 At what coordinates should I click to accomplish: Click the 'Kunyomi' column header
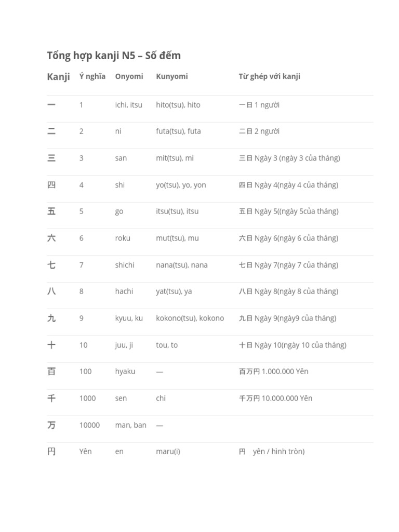[x=171, y=76]
